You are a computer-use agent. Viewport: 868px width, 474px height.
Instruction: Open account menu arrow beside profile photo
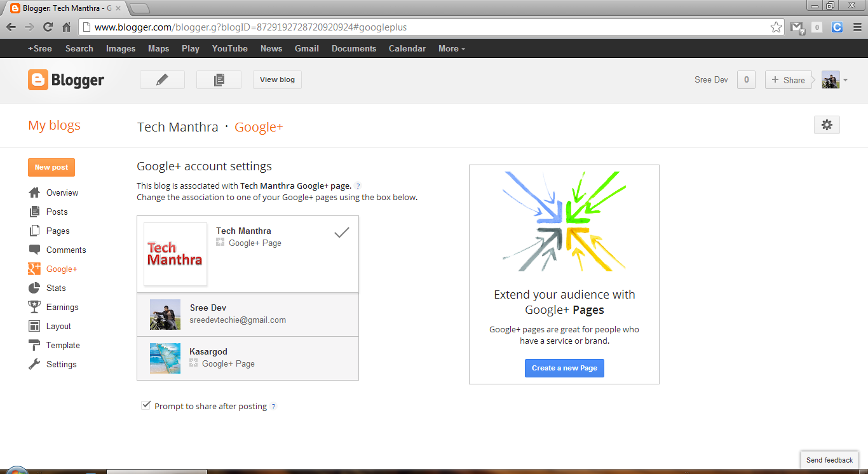[845, 80]
